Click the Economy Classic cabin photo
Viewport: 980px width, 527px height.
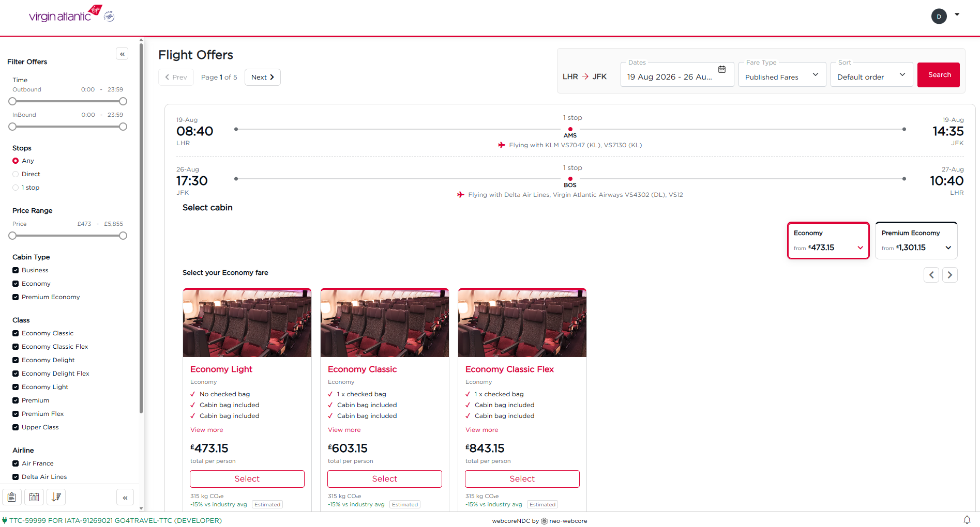pyautogui.click(x=385, y=323)
